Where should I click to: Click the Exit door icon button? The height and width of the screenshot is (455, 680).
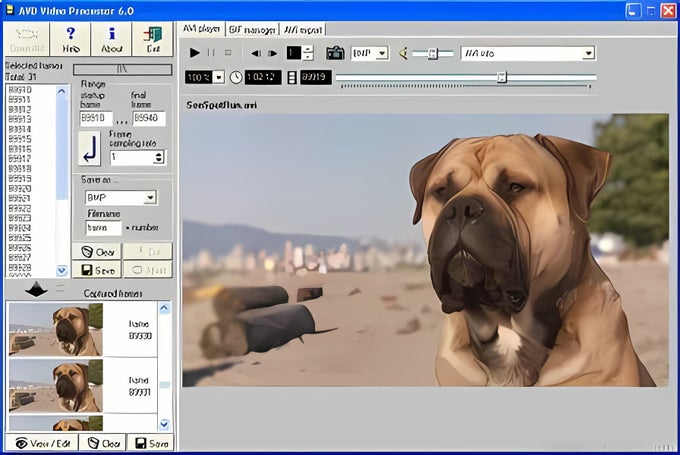[153, 39]
